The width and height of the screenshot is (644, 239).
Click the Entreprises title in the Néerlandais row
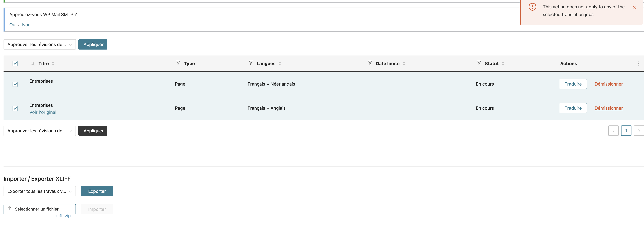(41, 81)
